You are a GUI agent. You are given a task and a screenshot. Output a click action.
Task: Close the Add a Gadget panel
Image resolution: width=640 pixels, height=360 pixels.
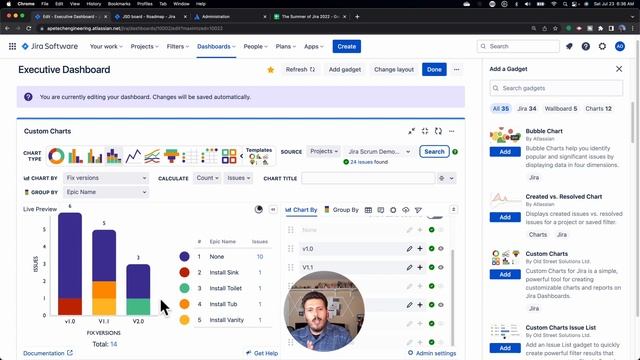coord(619,69)
